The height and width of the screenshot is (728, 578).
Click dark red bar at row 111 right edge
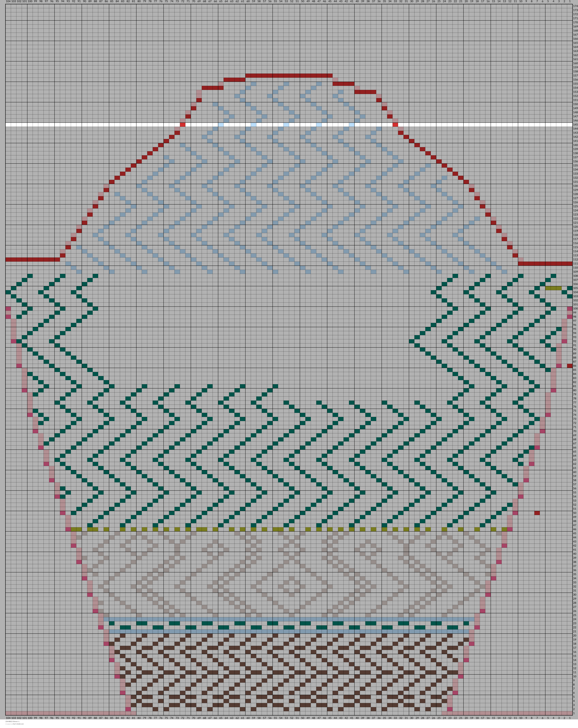coord(545,263)
